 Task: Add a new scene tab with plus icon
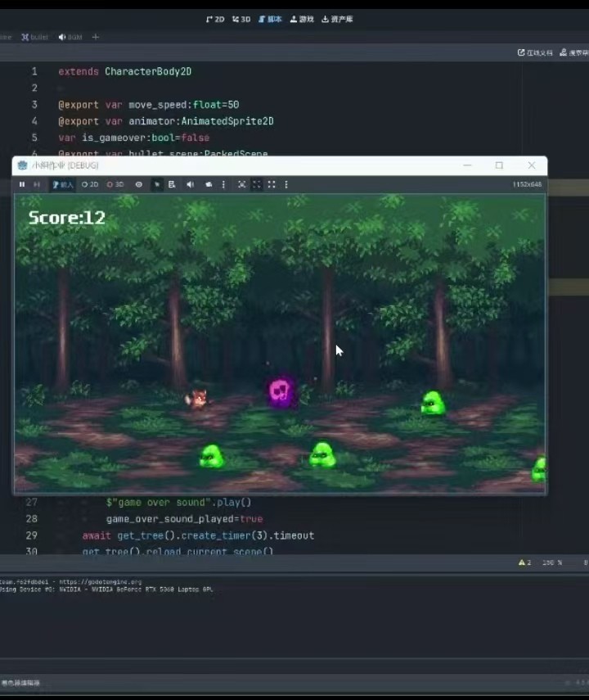coord(96,38)
